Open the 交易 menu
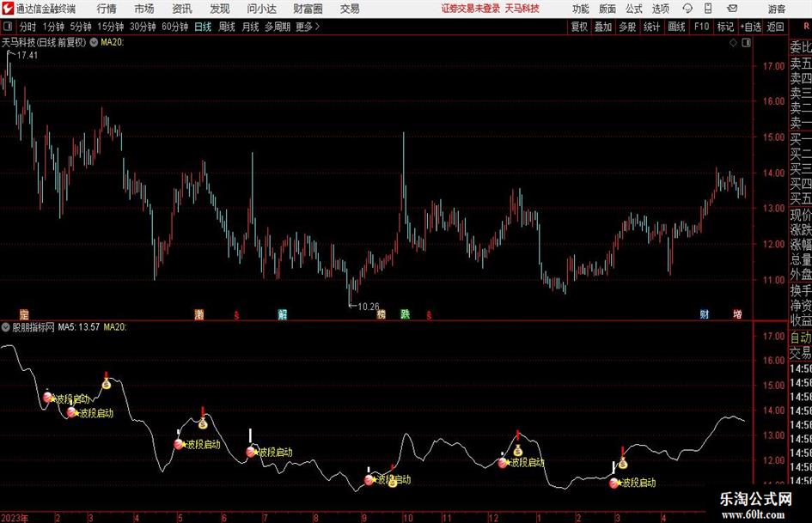Viewport: 812px width, 523px height. tap(350, 9)
